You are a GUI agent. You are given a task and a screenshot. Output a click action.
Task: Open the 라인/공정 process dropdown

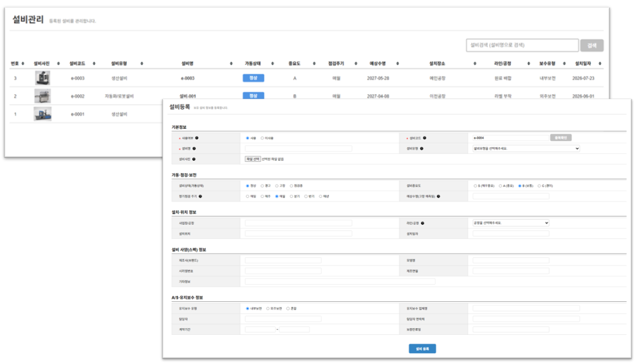511,223
